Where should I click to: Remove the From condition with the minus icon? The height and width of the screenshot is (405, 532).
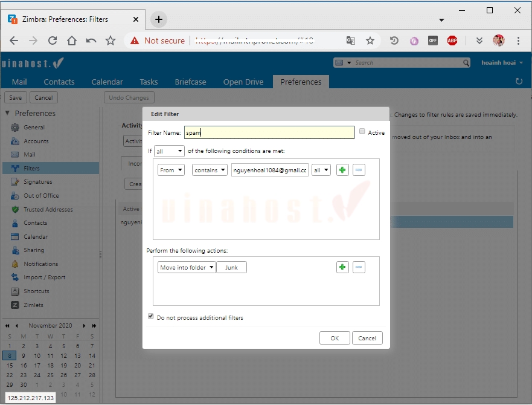359,170
